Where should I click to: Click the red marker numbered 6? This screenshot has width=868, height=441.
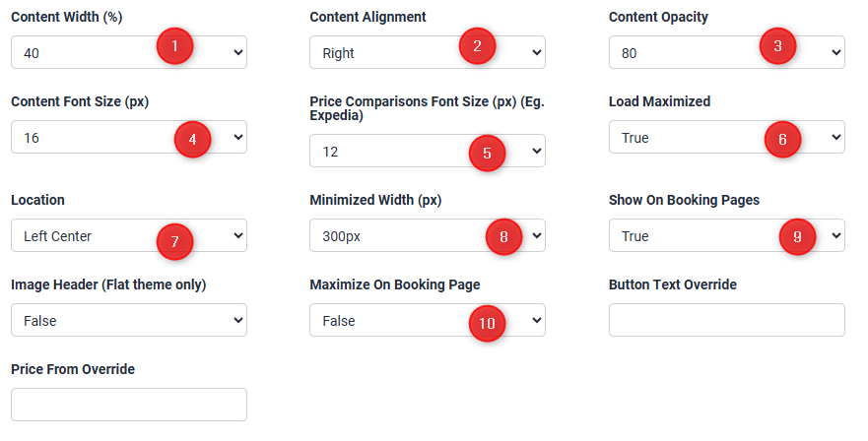(783, 139)
